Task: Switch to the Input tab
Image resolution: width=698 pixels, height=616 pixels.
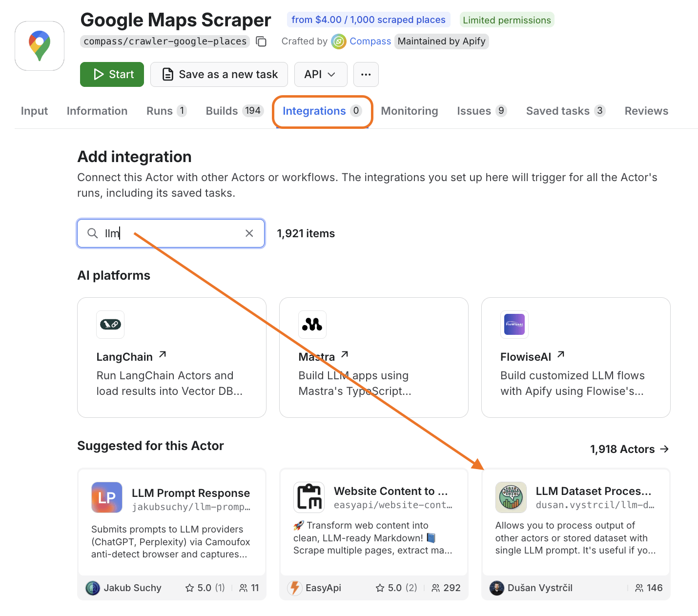Action: click(x=34, y=111)
